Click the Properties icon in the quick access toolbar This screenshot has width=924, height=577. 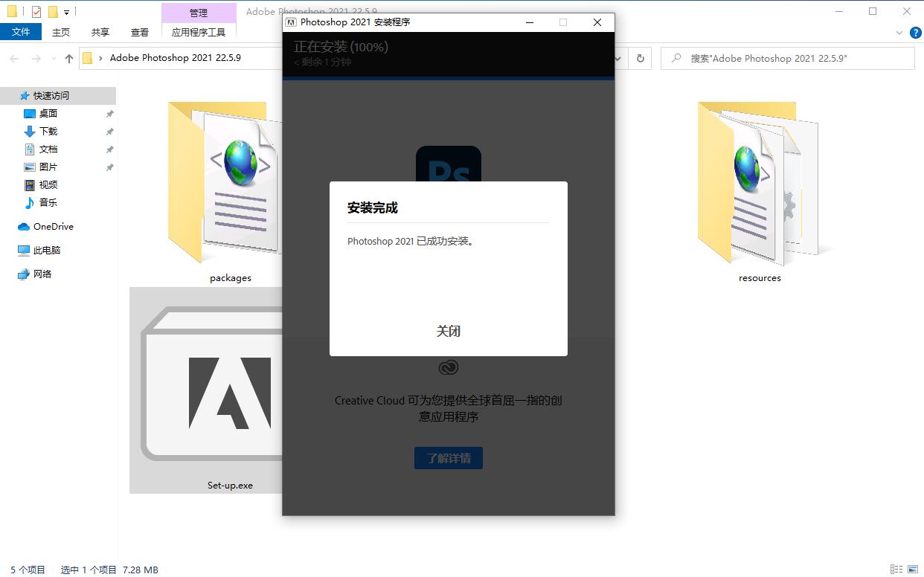pyautogui.click(x=35, y=10)
